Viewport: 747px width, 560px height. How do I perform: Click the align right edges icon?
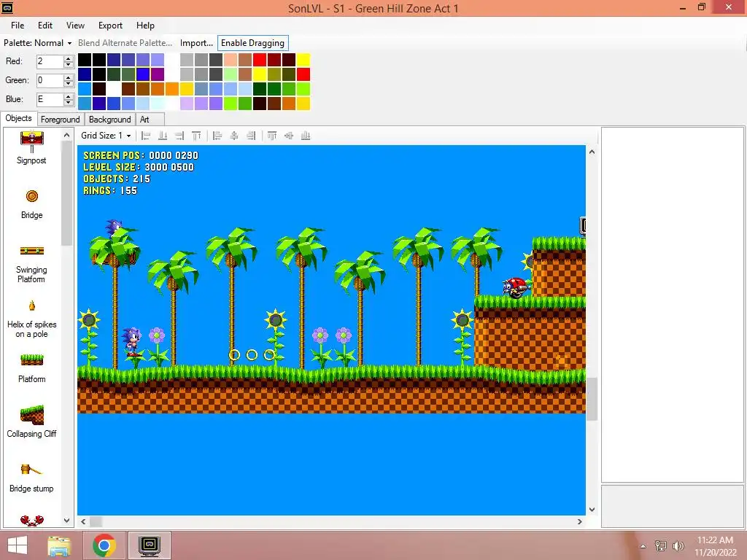[251, 136]
